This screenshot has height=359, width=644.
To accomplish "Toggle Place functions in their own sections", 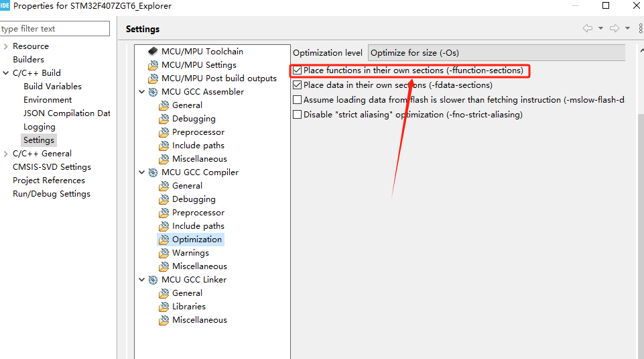I will click(298, 70).
